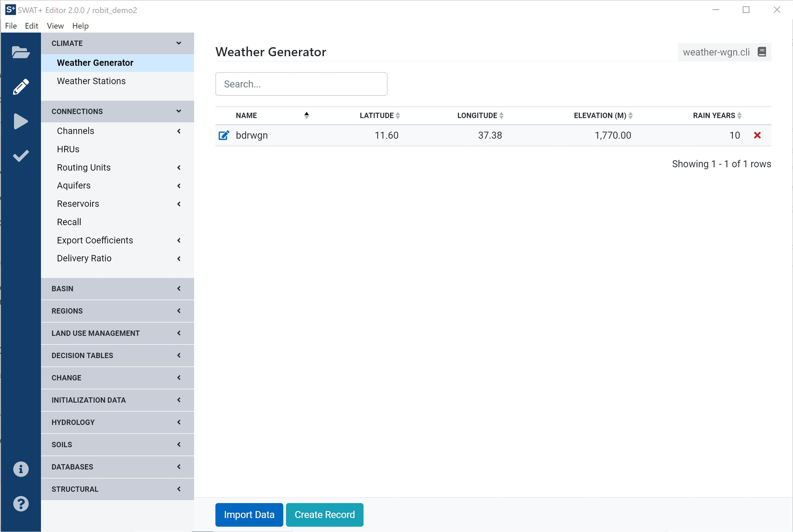The image size is (793, 532).
Task: Delete bdrwgn row with red X
Action: pyautogui.click(x=757, y=135)
